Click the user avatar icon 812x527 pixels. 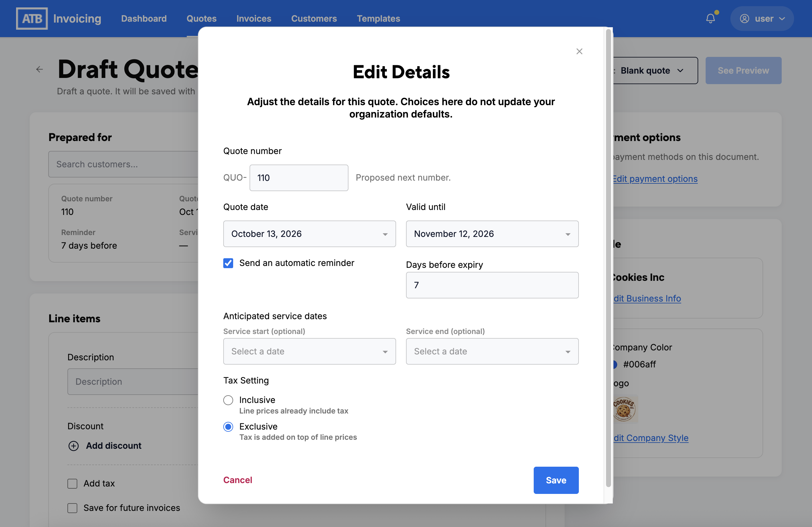744,19
